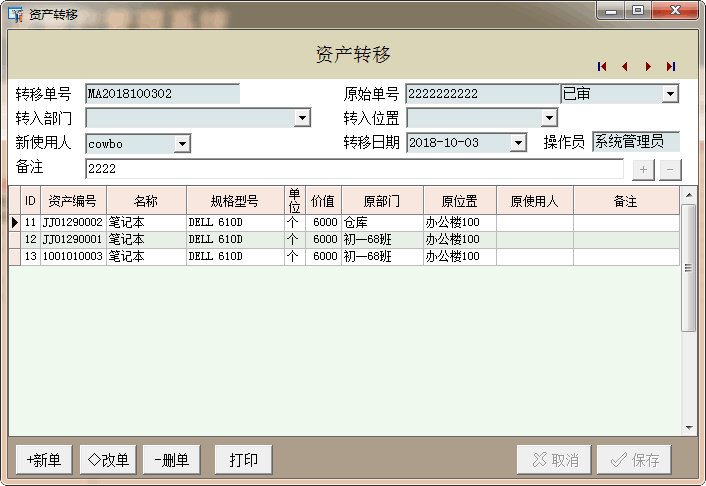This screenshot has width=706, height=486.
Task: Click the -删单 delete button
Action: [172, 460]
